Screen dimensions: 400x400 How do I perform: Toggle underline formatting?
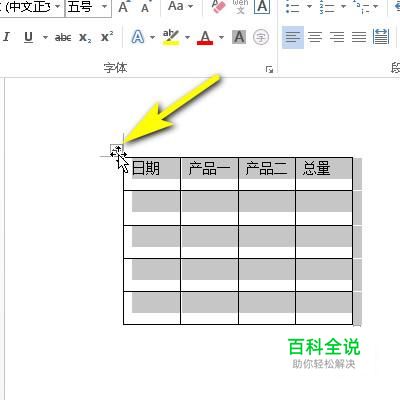pyautogui.click(x=29, y=37)
